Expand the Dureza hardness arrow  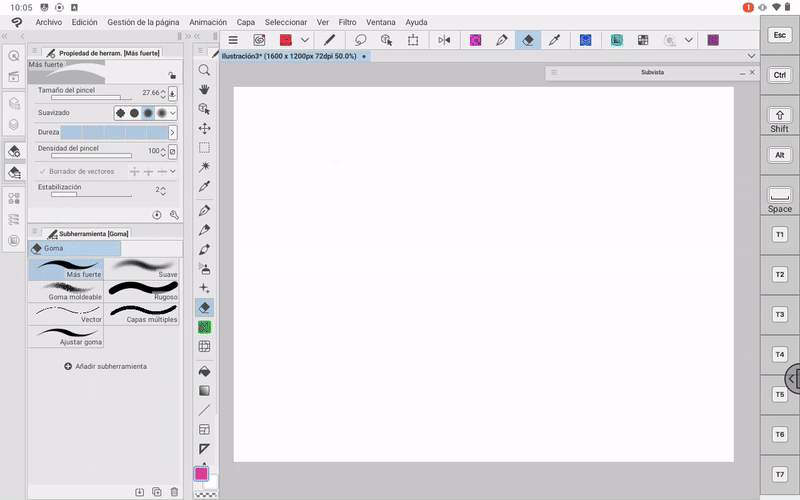click(x=172, y=132)
